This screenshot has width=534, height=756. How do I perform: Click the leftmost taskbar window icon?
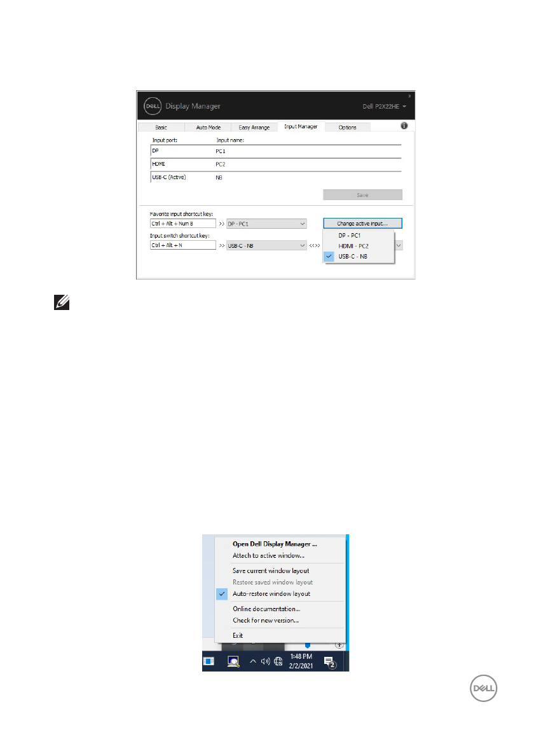209,661
